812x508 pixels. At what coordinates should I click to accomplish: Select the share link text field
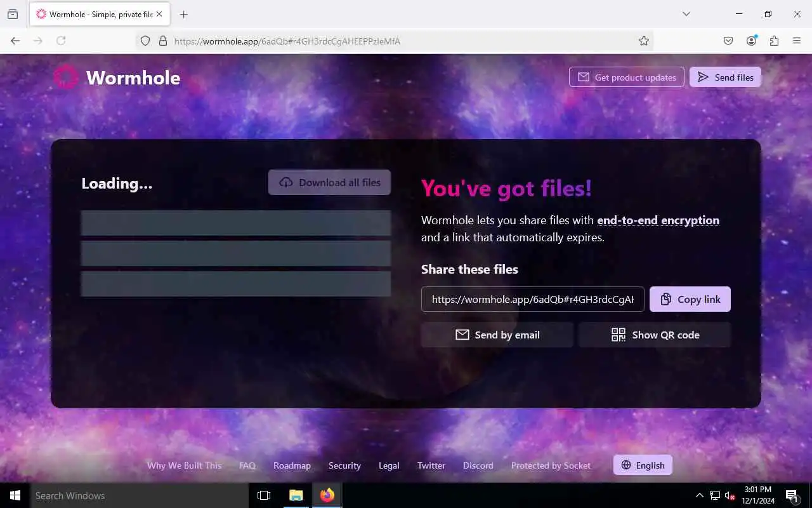point(533,299)
